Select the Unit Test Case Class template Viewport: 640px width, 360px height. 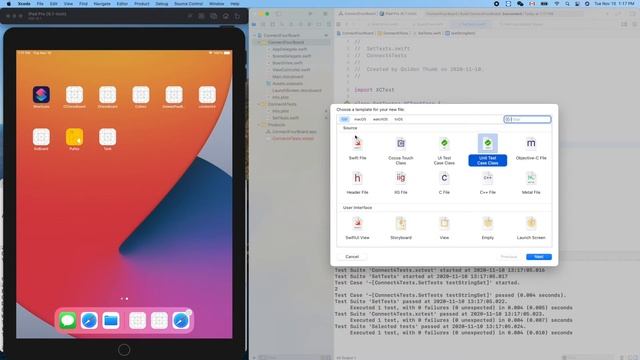[x=487, y=150]
